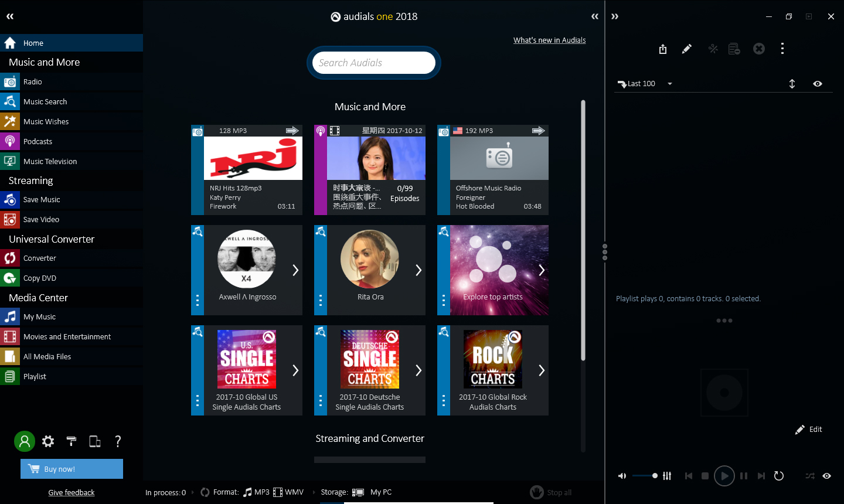844x504 pixels.
Task: Open What's new in Audials link
Action: 550,40
